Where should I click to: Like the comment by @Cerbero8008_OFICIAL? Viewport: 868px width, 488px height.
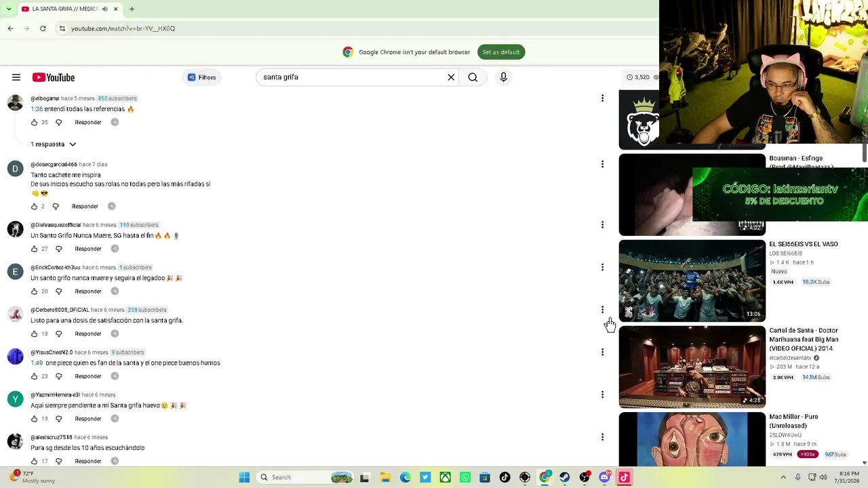(34, 334)
